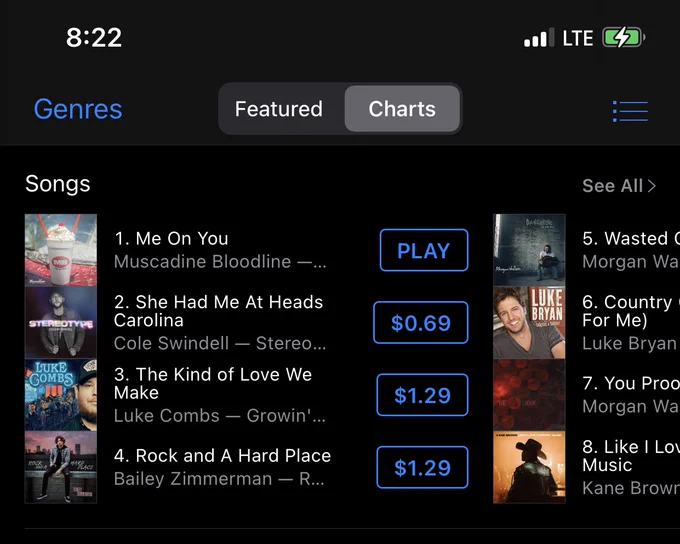Select the Charts tab
The height and width of the screenshot is (544, 680).
402,109
